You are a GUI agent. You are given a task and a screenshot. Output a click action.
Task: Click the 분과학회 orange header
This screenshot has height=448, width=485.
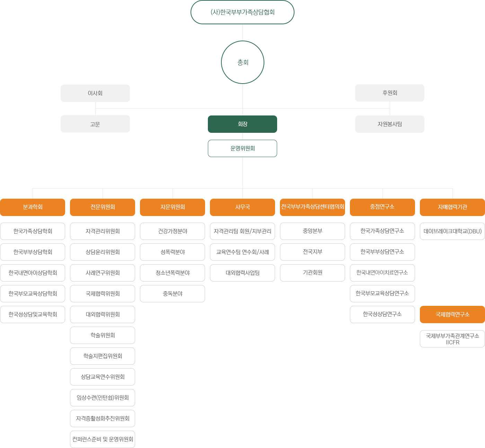point(33,207)
